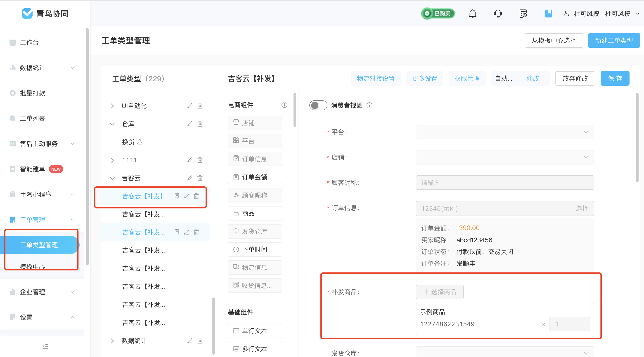The image size is (644, 357).
Task: Delete the hovered 吉客云【补发... third row item
Action: [196, 232]
